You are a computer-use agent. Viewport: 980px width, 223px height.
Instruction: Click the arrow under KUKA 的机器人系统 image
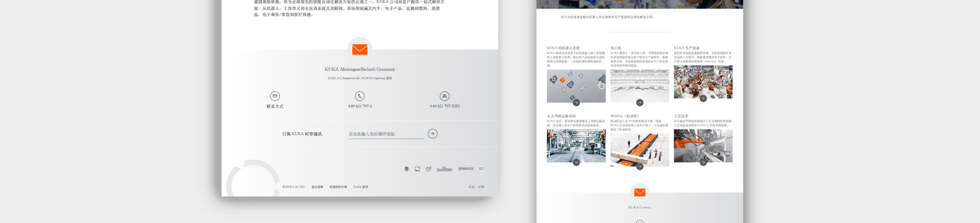pyautogui.click(x=576, y=103)
